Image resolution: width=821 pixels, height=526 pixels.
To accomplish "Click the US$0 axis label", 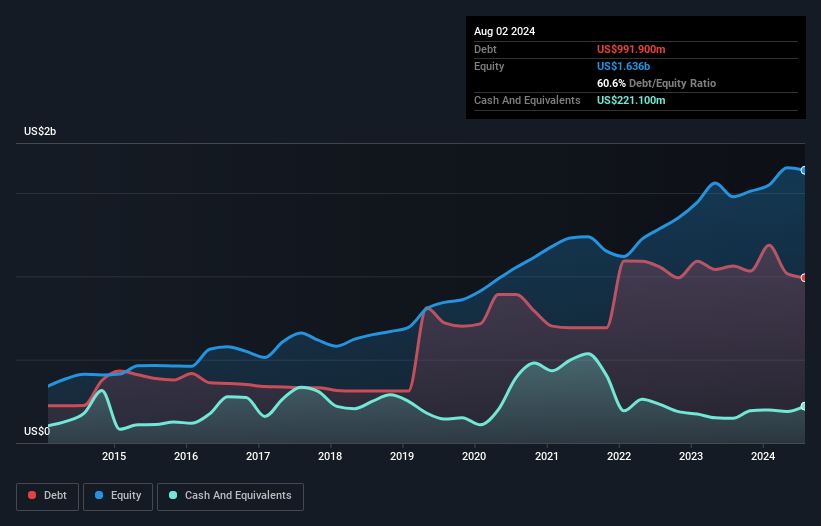I will click(37, 431).
